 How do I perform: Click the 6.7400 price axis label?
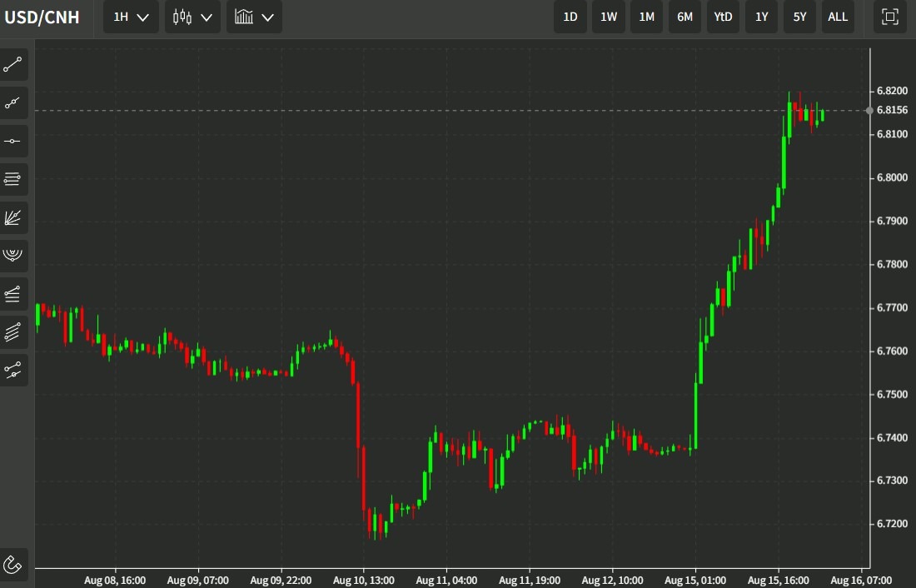point(892,438)
